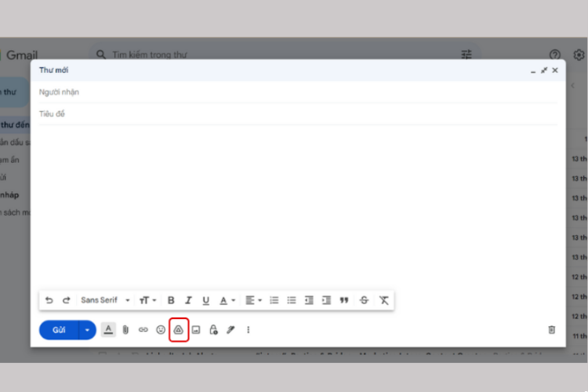Undo the last edit in compose toolbar

tap(49, 300)
